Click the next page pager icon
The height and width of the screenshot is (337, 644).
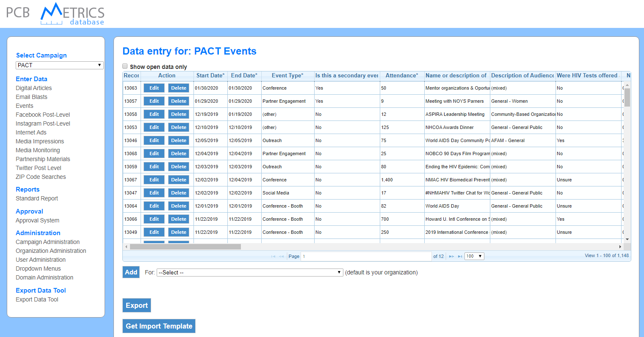pos(451,256)
